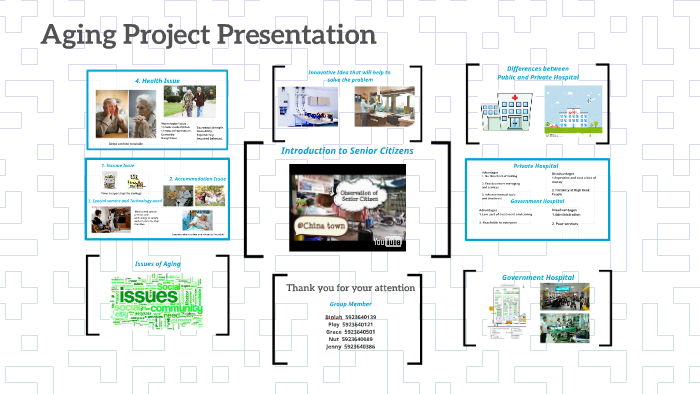Viewport: 700px width, 394px height.
Task: Click the red cross hospital illustration
Action: pos(507,112)
